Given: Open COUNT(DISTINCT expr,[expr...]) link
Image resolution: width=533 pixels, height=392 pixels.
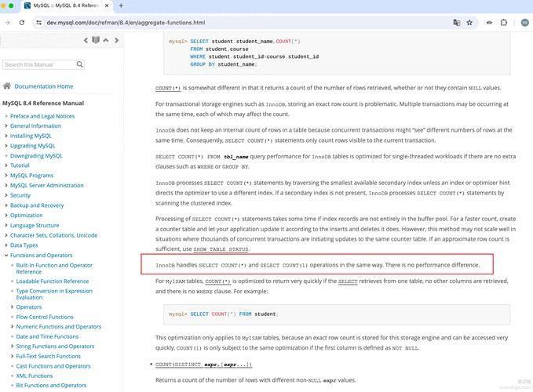Looking at the screenshot, I should [203, 365].
